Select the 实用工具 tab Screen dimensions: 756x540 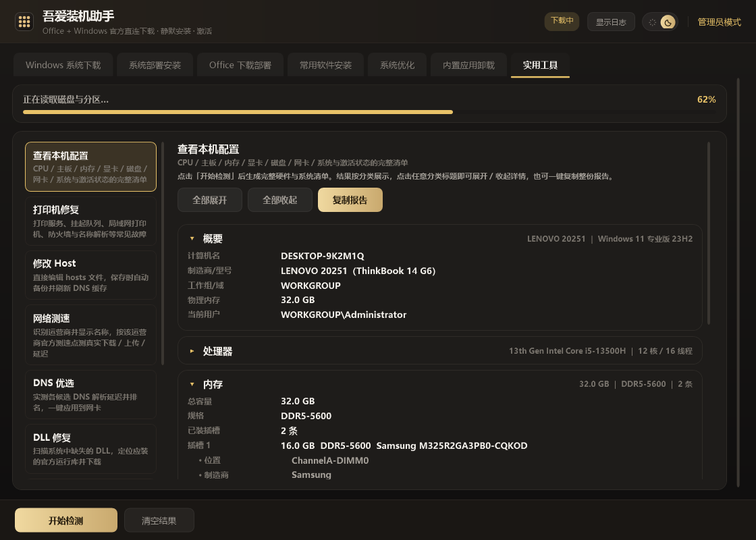pos(540,65)
